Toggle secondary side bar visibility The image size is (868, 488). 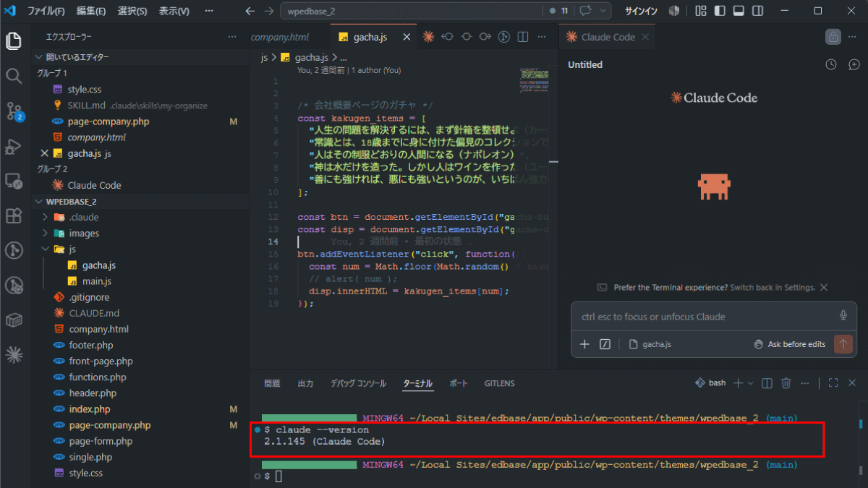(757, 11)
